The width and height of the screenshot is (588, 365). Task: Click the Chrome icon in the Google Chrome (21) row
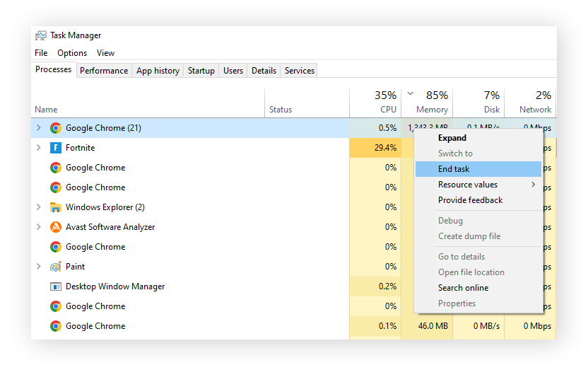click(56, 128)
